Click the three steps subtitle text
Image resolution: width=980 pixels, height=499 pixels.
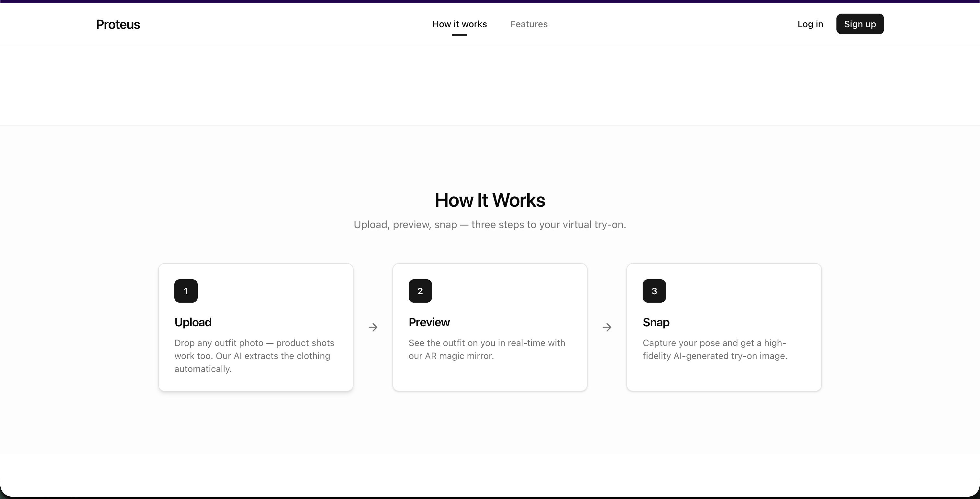(490, 225)
